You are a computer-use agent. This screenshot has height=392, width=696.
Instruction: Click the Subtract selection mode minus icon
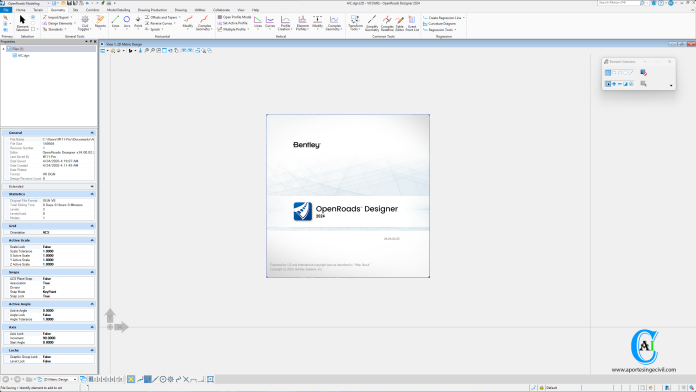click(x=620, y=84)
